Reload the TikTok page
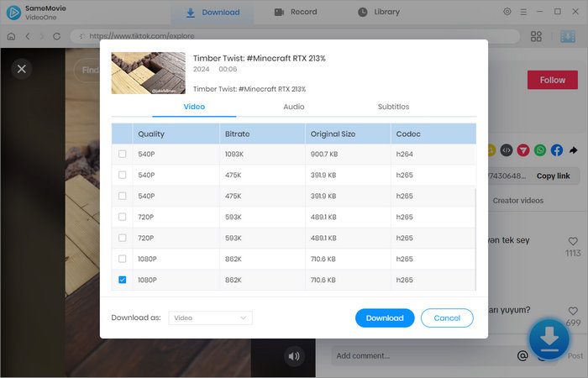This screenshot has height=378, width=588. (56, 36)
